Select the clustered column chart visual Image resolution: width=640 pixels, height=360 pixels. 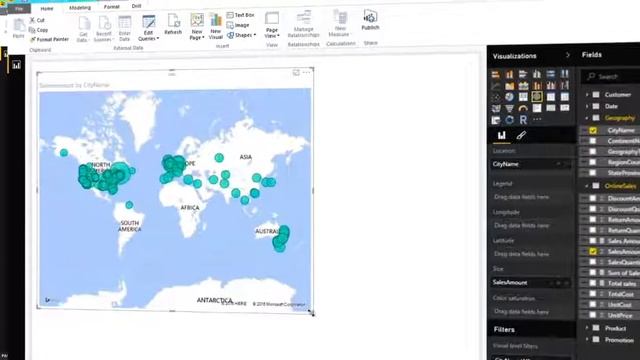click(x=537, y=74)
